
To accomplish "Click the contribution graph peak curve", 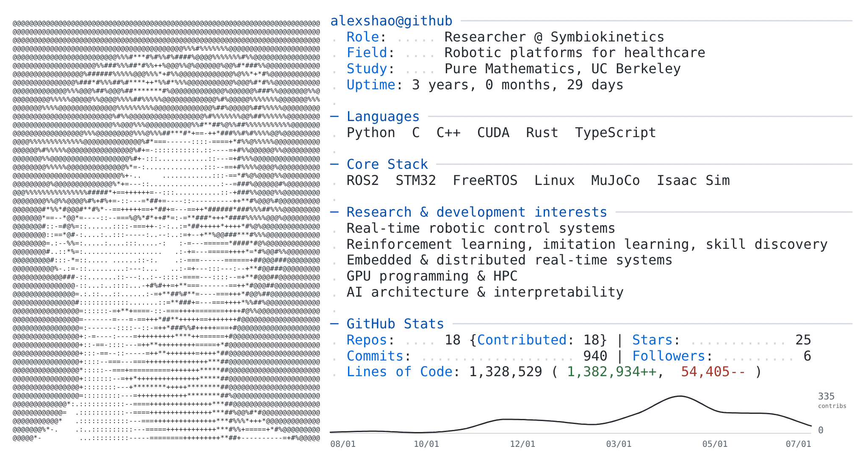I will (680, 396).
